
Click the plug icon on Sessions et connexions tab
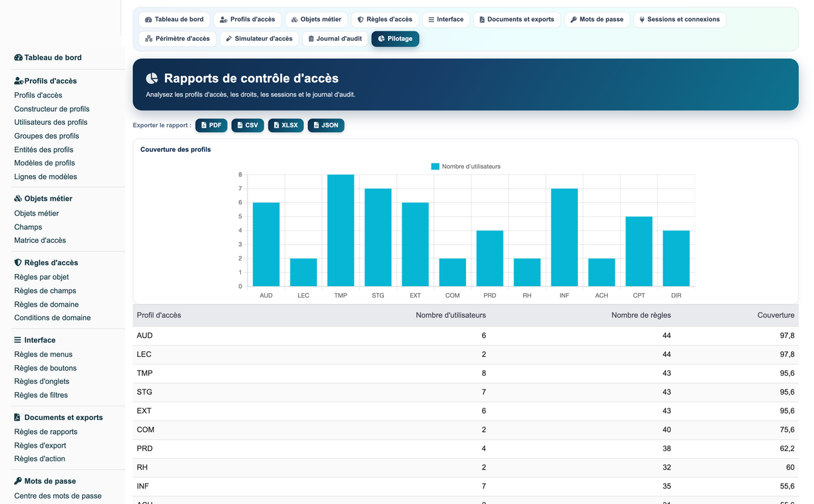(x=642, y=20)
